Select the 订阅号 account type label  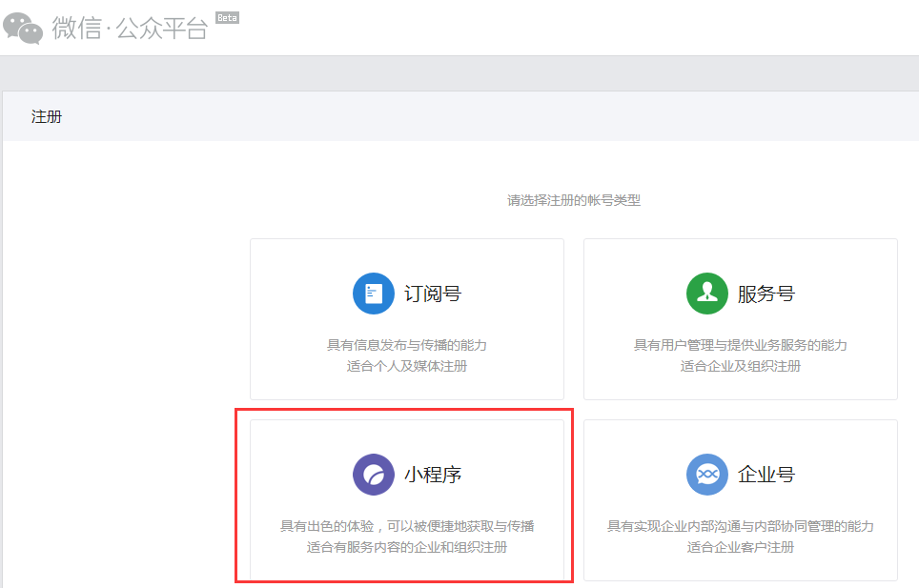pos(433,294)
